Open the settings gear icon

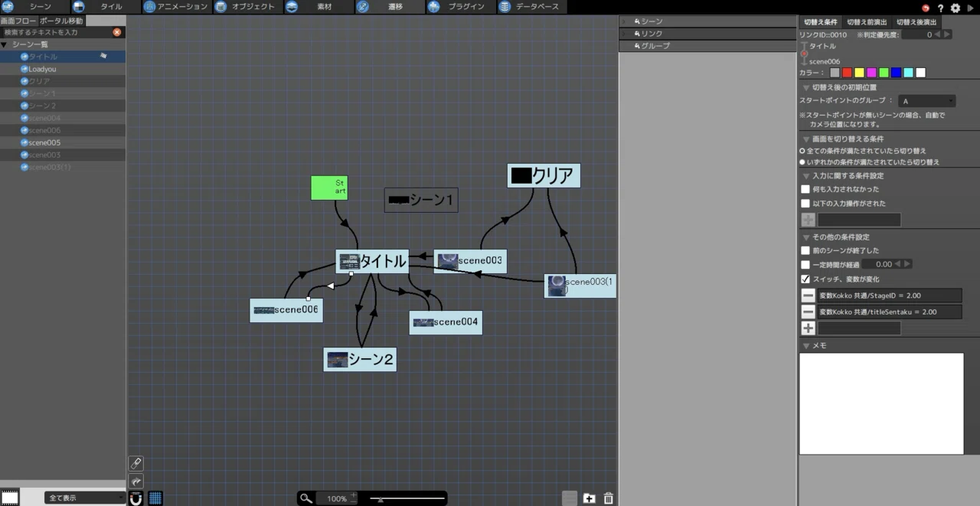click(955, 8)
